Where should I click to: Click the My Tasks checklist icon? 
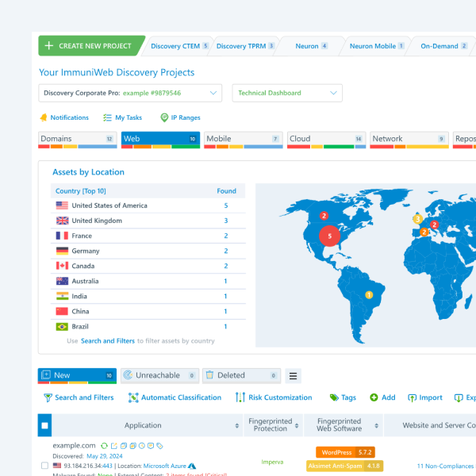pos(108,117)
